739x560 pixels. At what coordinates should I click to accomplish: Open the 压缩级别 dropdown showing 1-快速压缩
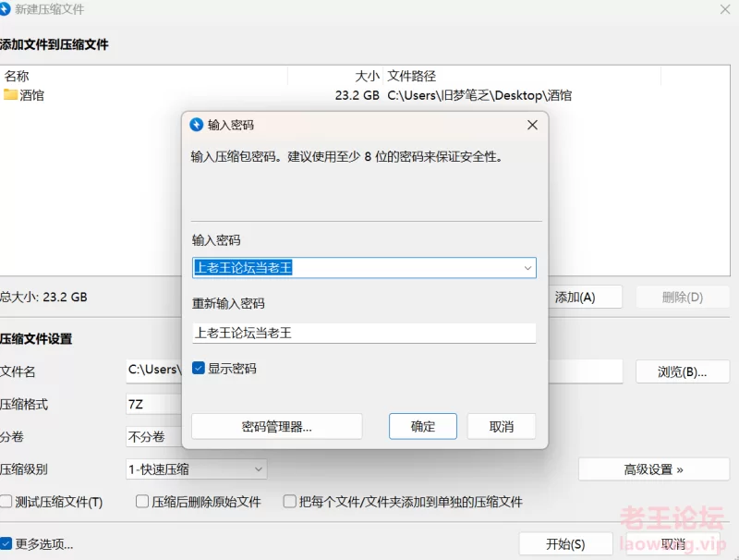(x=196, y=469)
